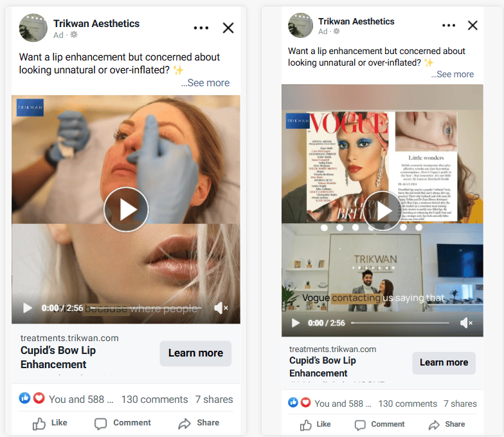Unmute the right video
The height and width of the screenshot is (437, 504).
465,323
